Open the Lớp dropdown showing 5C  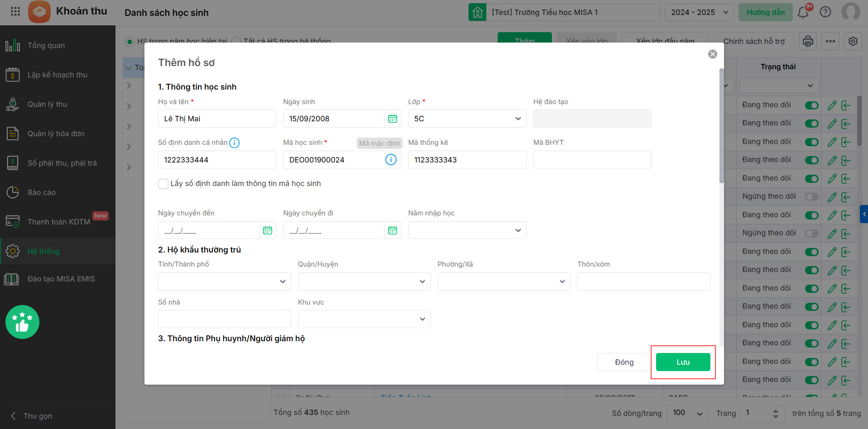point(467,119)
